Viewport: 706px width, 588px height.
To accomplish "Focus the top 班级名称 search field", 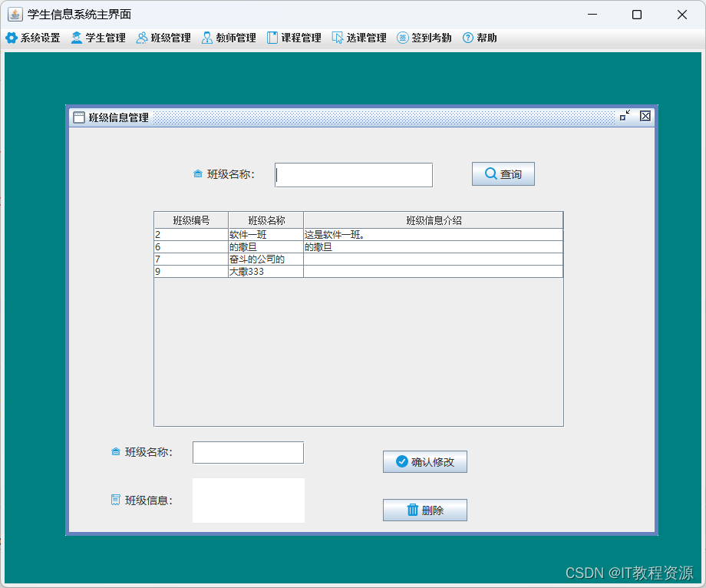I will (354, 175).
